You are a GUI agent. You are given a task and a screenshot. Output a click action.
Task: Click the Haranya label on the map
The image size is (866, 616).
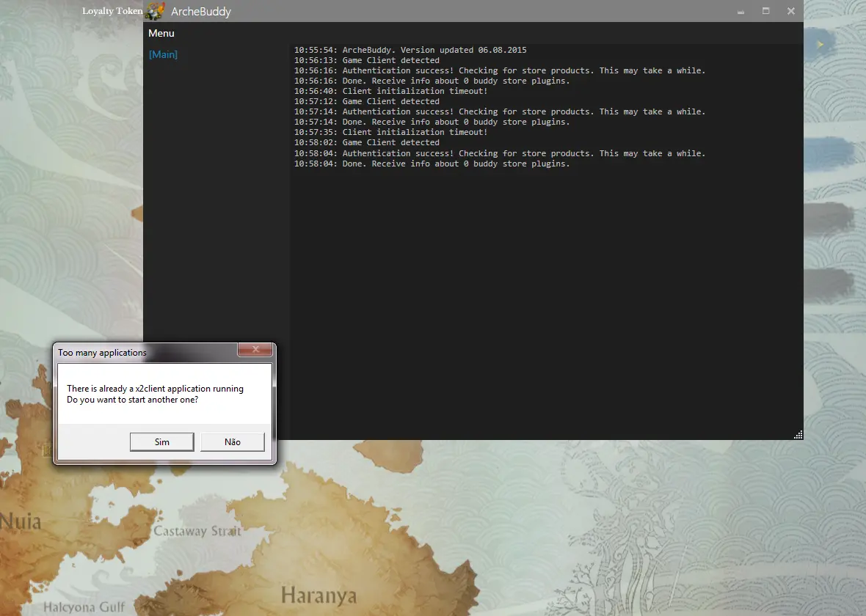(x=319, y=595)
